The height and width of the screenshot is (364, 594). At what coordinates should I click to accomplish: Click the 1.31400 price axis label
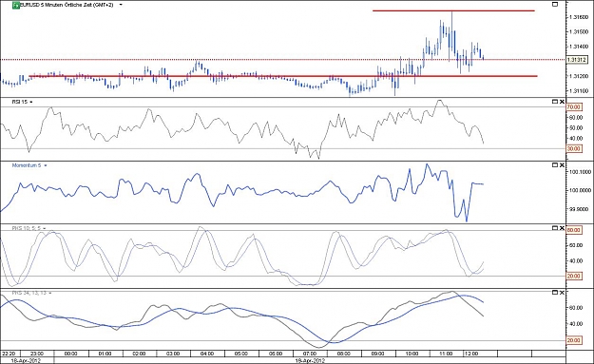coord(578,47)
